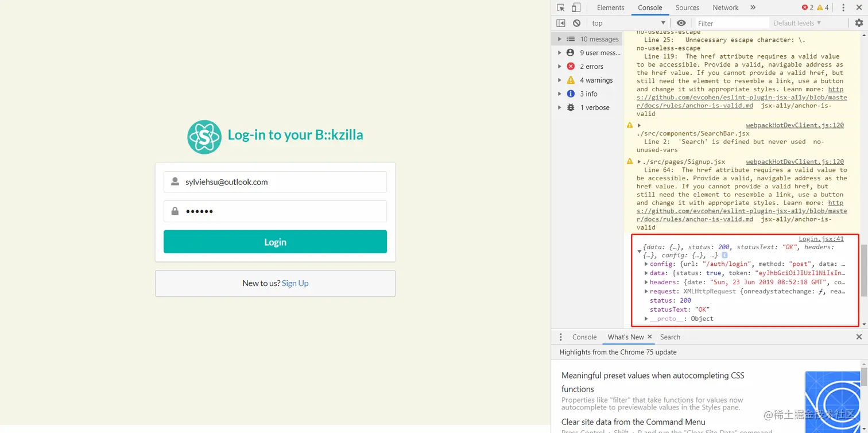Open the Default levels dropdown
Screen dimensions: 868x433
click(x=797, y=23)
